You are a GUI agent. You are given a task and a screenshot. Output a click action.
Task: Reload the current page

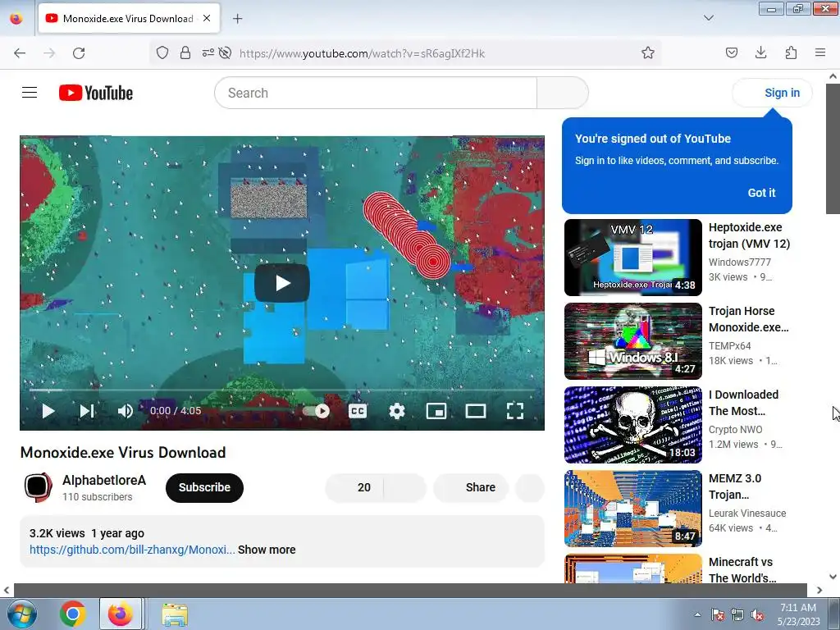click(79, 53)
